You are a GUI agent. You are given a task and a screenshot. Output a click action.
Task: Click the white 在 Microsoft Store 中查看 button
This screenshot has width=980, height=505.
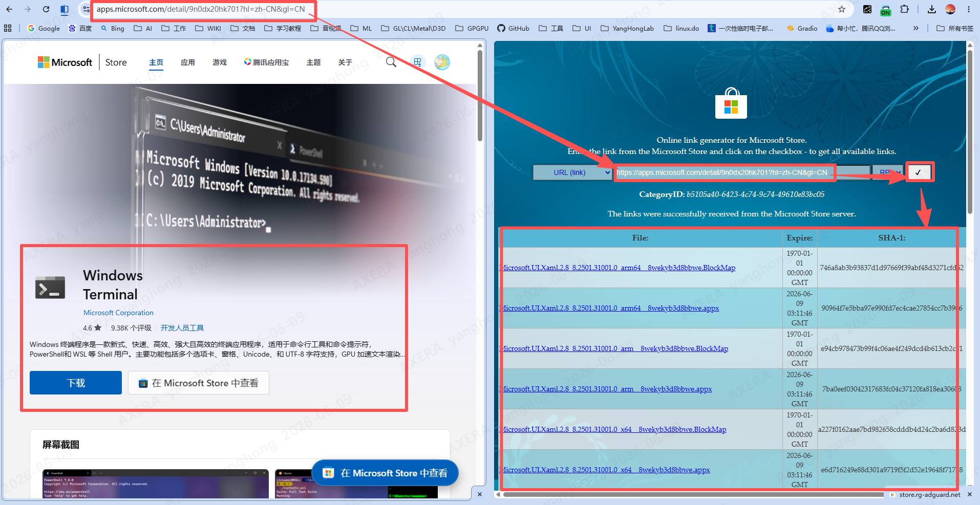199,383
